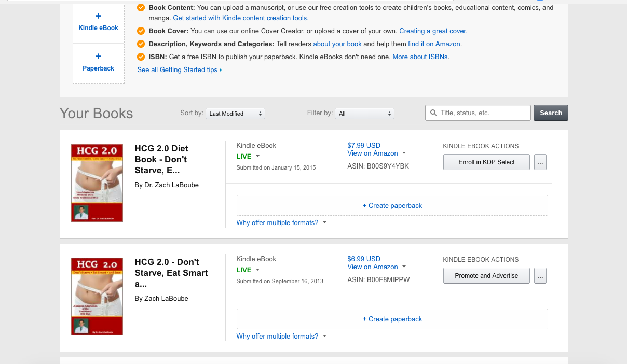Click the ASIN B00F8MIPPW text
The height and width of the screenshot is (364, 627).
tap(378, 279)
